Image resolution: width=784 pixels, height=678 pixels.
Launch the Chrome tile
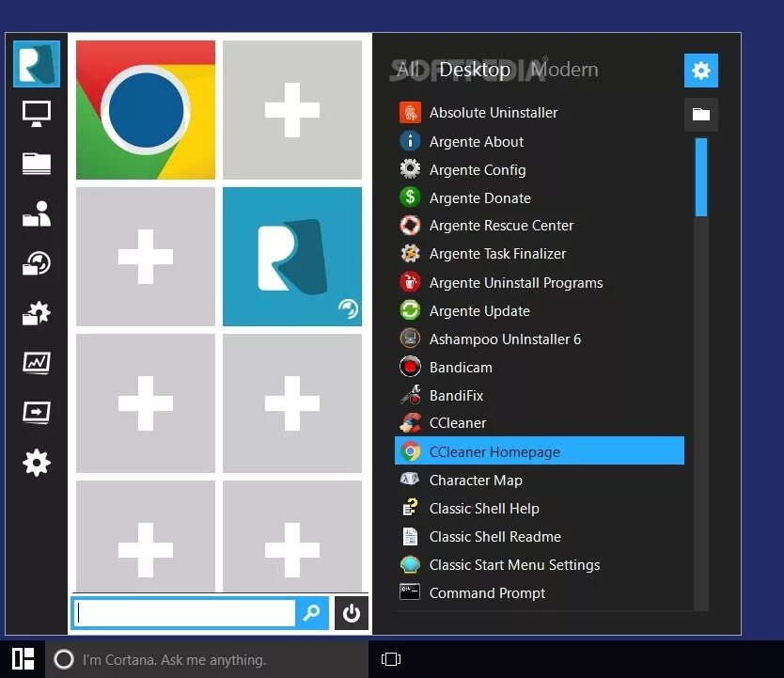tap(146, 110)
